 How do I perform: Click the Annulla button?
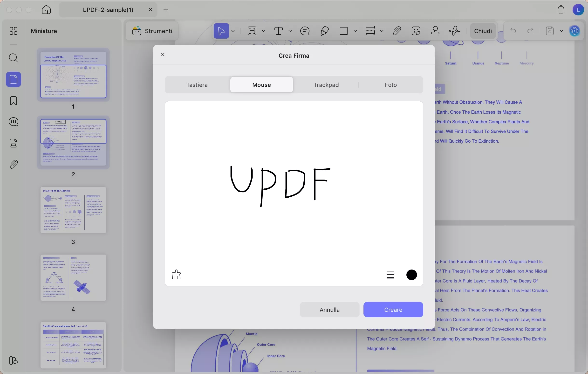pos(329,310)
